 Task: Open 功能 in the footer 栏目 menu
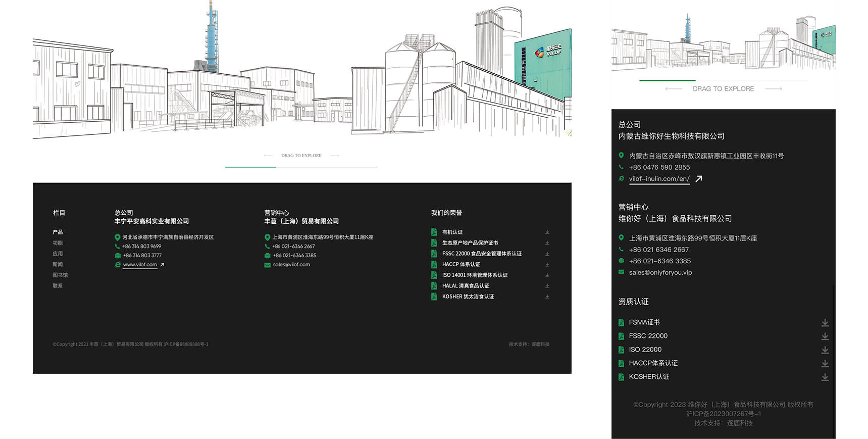58,243
